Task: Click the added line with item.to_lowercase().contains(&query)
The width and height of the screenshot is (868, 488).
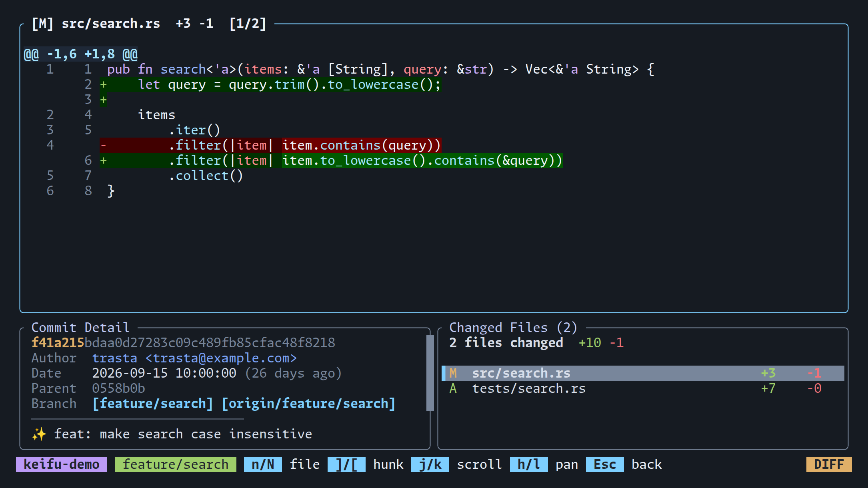Action: pos(331,160)
